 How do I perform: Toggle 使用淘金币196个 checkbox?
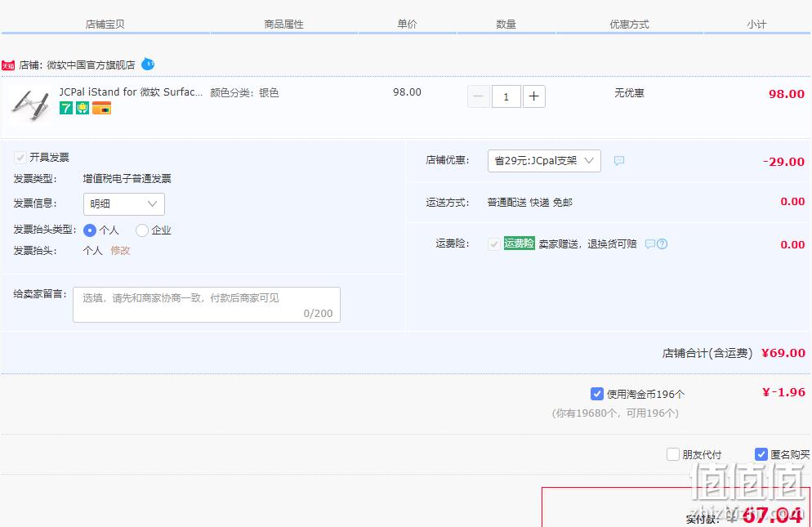(x=596, y=394)
